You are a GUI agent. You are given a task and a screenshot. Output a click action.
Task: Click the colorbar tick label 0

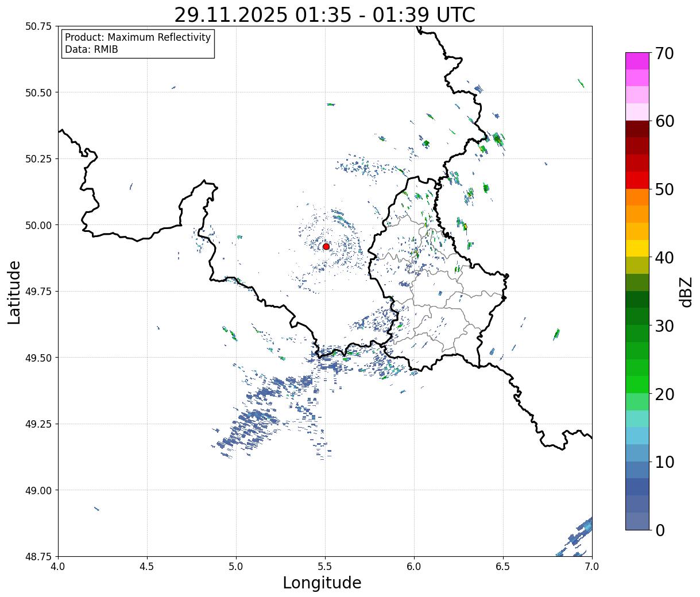[660, 530]
